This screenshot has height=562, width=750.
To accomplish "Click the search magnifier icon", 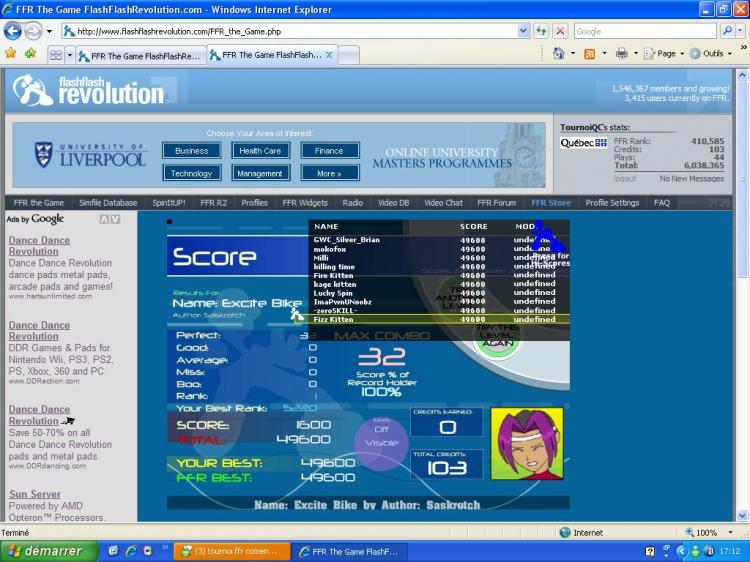I will 727,31.
